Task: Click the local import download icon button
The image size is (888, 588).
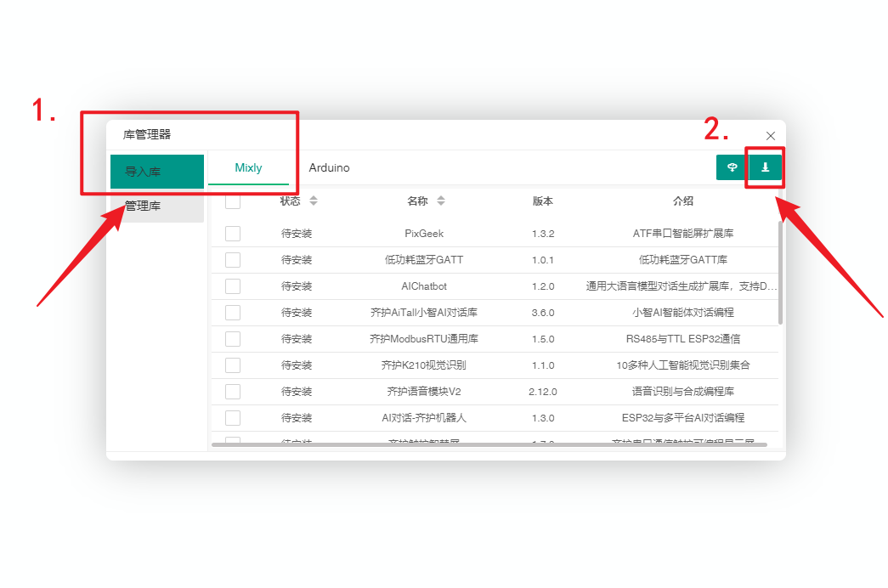Action: [x=765, y=167]
